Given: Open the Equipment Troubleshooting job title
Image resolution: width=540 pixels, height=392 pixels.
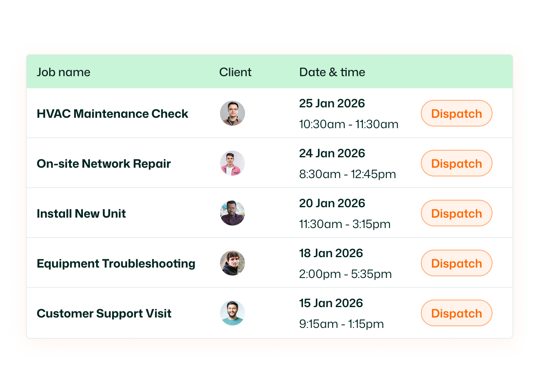Looking at the screenshot, I should click(x=116, y=263).
